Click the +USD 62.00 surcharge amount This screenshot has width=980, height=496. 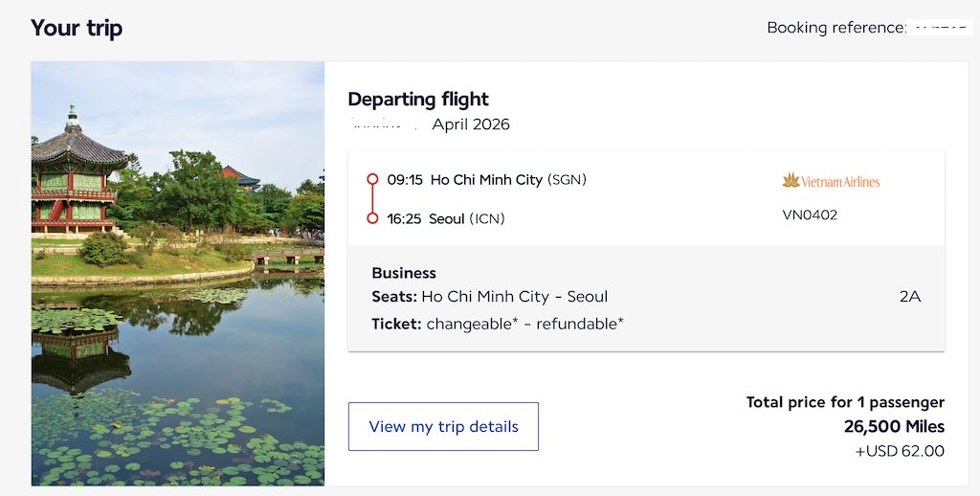click(900, 450)
